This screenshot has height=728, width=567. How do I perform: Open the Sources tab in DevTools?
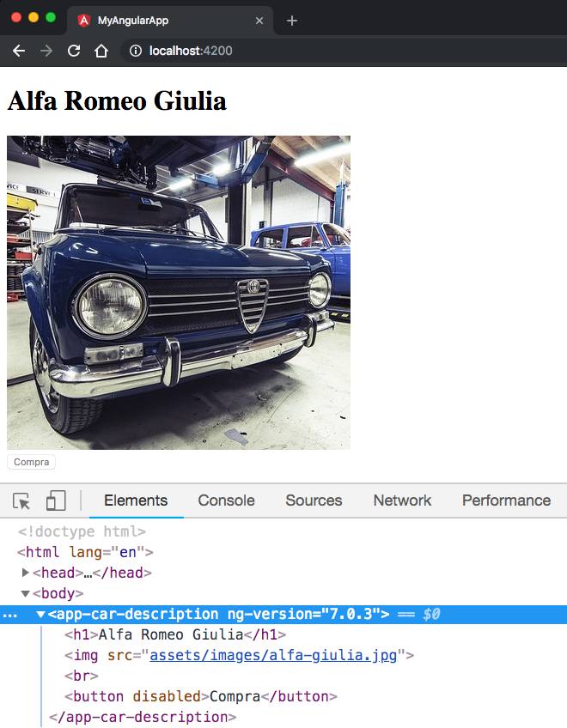(314, 500)
